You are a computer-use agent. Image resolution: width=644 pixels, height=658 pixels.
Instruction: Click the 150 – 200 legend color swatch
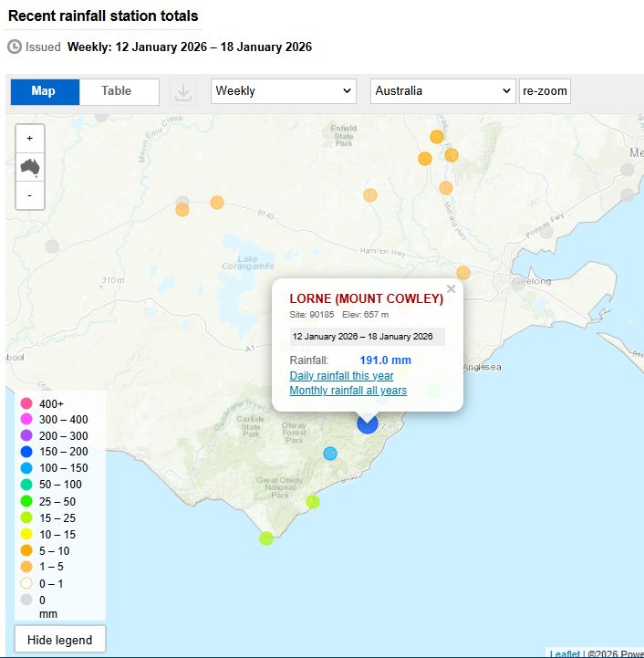point(26,452)
